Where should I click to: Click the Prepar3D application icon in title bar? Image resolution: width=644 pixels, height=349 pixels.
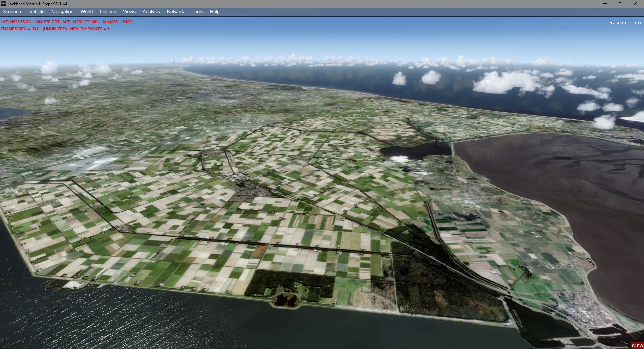(x=3, y=4)
